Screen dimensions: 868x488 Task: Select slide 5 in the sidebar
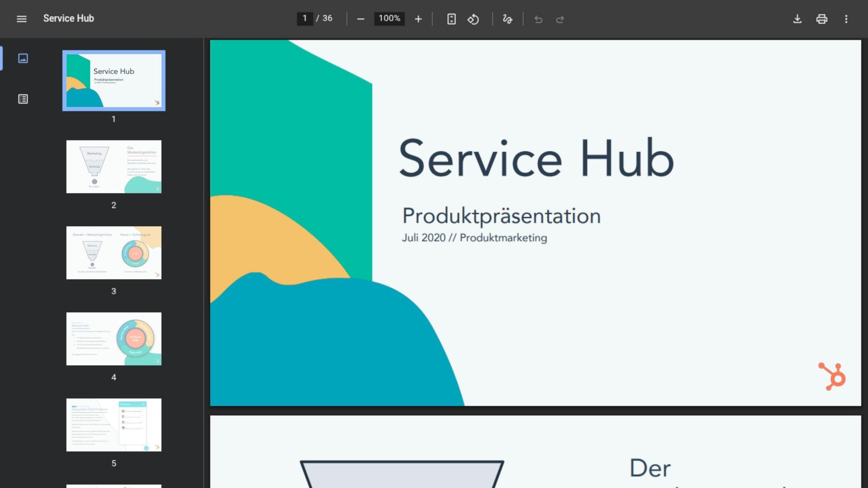point(114,425)
